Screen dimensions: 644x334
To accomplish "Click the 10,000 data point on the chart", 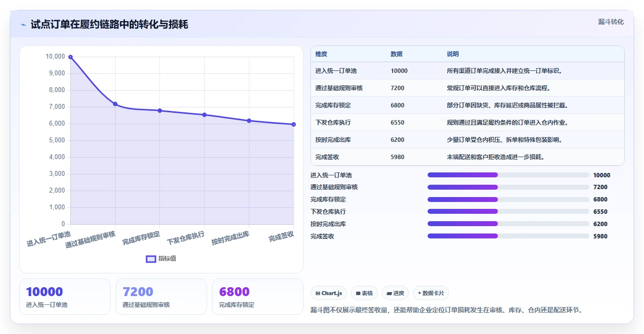I will [x=70, y=57].
